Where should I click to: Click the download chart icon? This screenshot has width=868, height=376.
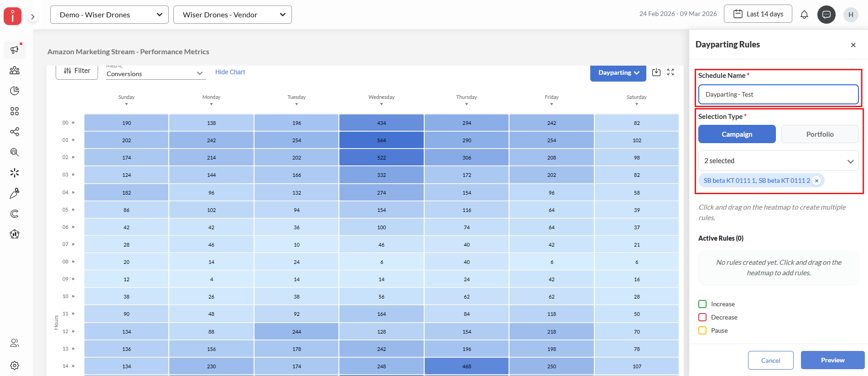tap(656, 72)
